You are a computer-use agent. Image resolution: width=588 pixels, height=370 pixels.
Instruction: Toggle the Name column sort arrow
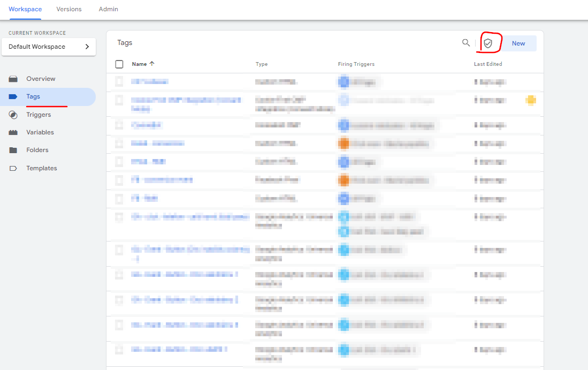tap(152, 64)
